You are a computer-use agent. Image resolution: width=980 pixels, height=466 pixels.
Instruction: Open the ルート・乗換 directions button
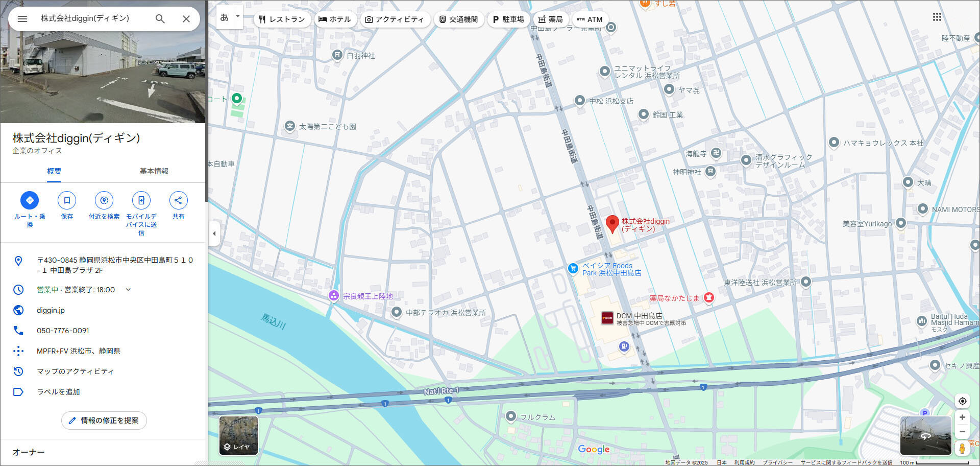pyautogui.click(x=30, y=200)
